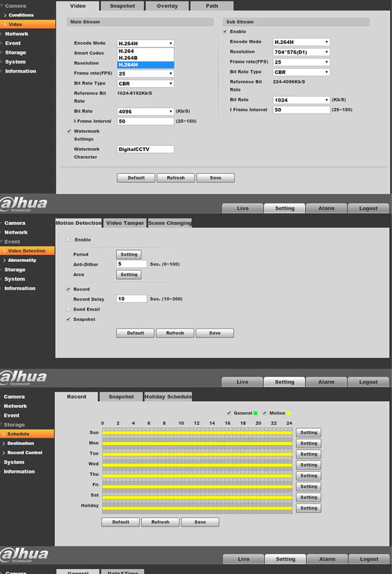Edit Sub Stream I Frame Interval field
This screenshot has height=574, width=392.
(x=301, y=110)
